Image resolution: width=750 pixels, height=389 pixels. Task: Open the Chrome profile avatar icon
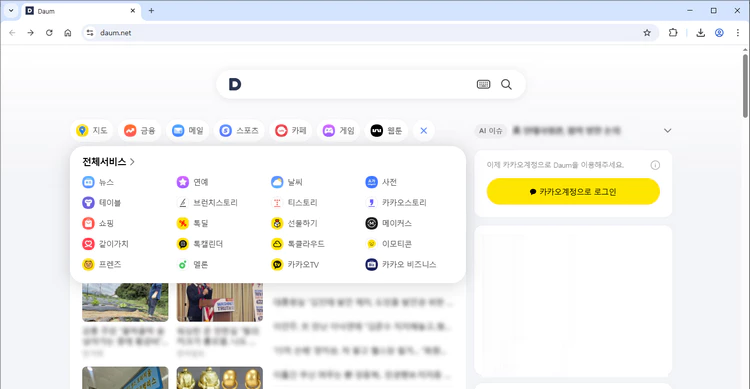coord(719,33)
